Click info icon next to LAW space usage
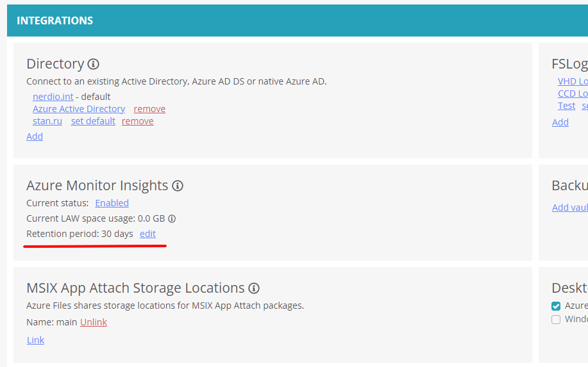 pyautogui.click(x=172, y=218)
